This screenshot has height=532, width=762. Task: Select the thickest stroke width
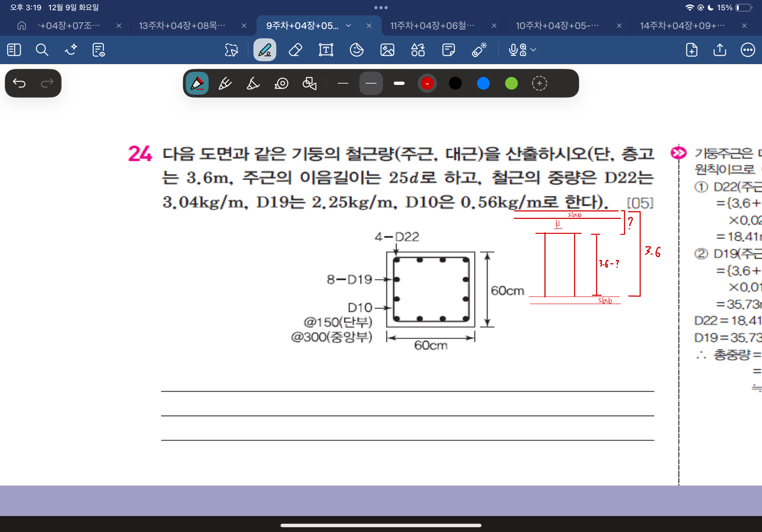pyautogui.click(x=399, y=83)
